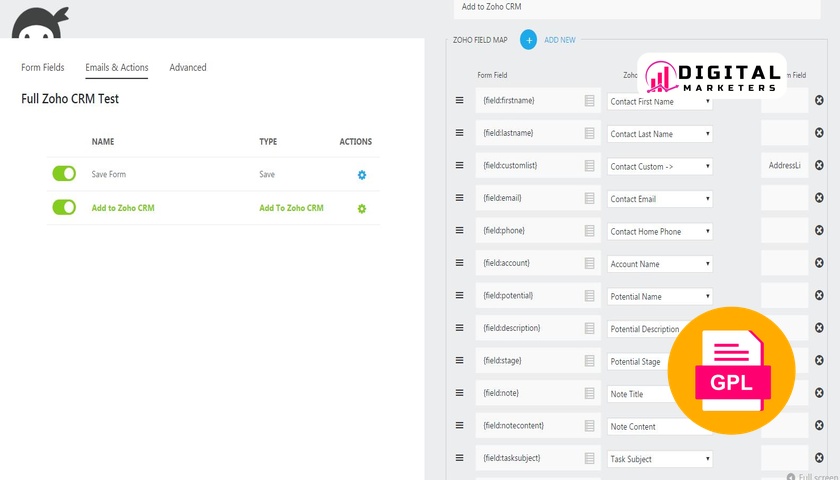
Task: Click the NAME column header
Action: [103, 141]
